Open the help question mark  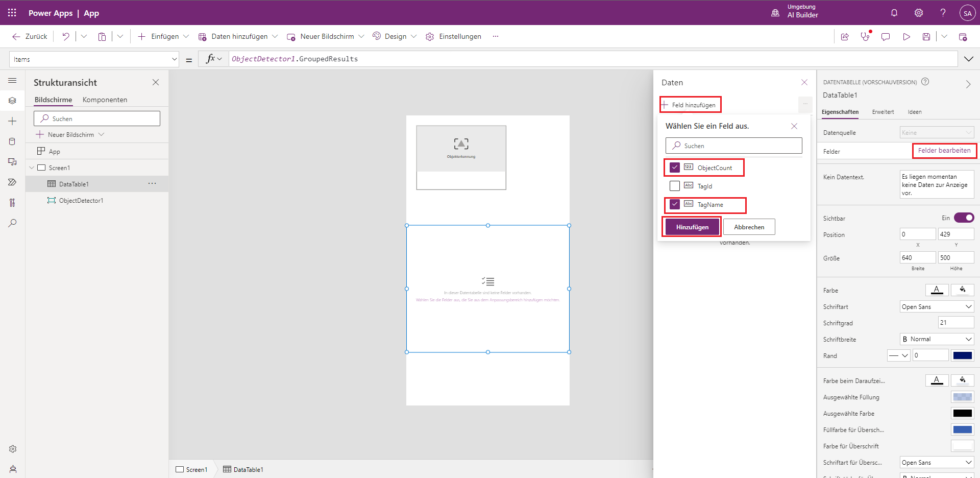point(943,13)
